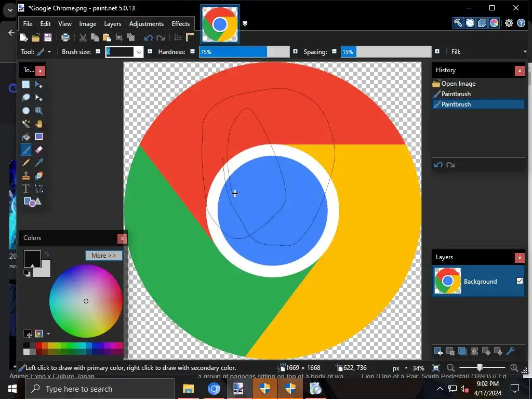Click the New file toolbar icon
This screenshot has height=399, width=532.
tap(24, 37)
